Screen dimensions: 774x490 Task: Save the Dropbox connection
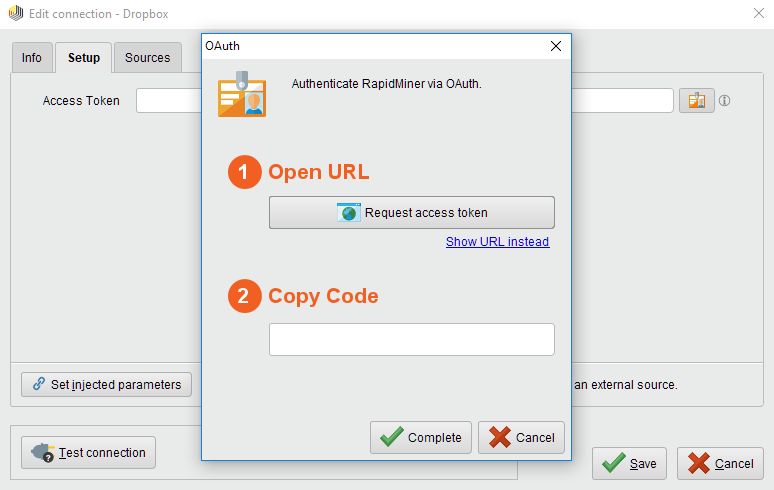coord(629,463)
